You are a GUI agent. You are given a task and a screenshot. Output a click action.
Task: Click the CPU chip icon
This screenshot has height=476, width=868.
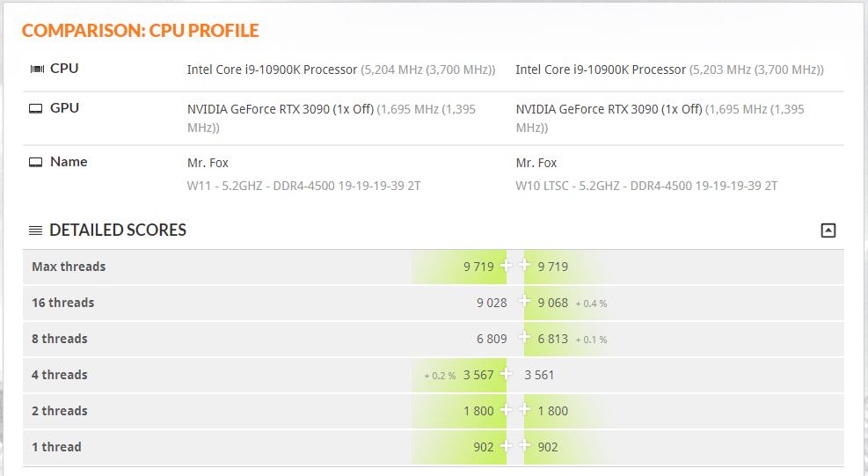[x=37, y=69]
